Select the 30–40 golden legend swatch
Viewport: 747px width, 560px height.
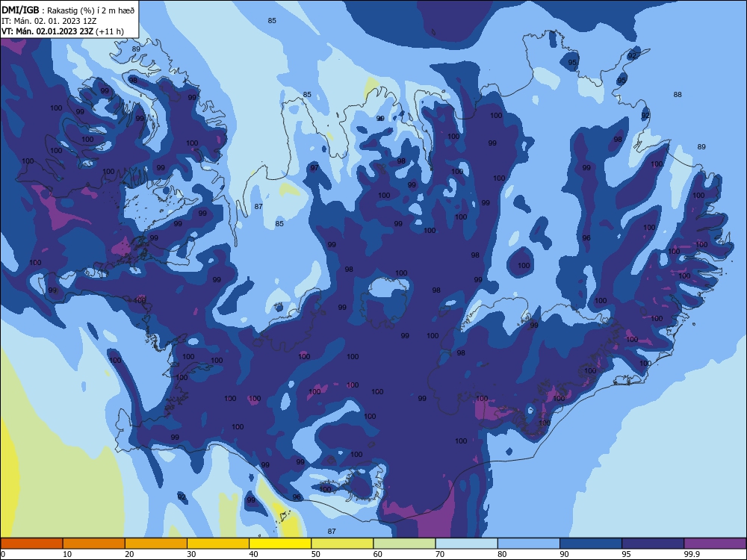pos(218,544)
